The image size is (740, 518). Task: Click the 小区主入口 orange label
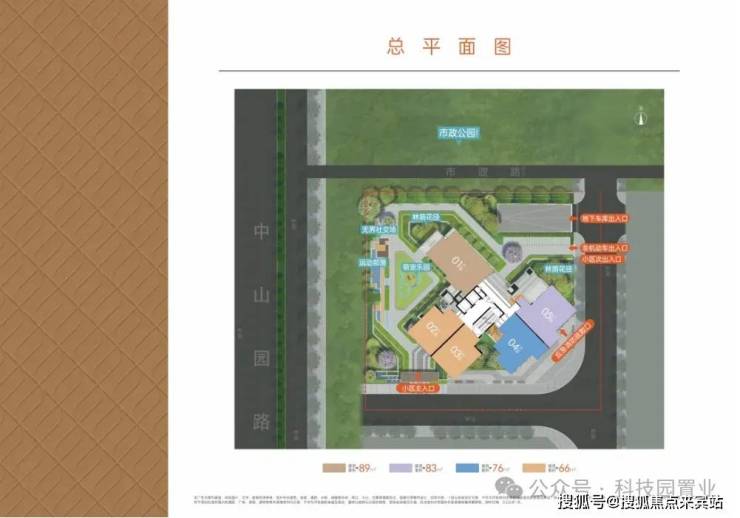pyautogui.click(x=418, y=388)
